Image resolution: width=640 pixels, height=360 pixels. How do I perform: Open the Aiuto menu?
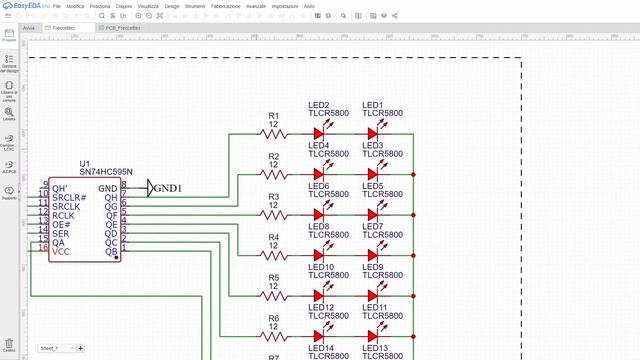309,7
